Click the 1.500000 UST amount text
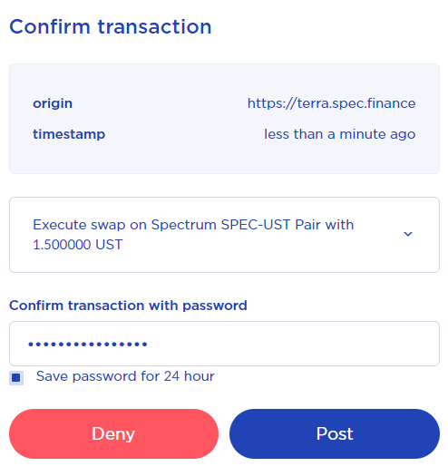 [77, 245]
